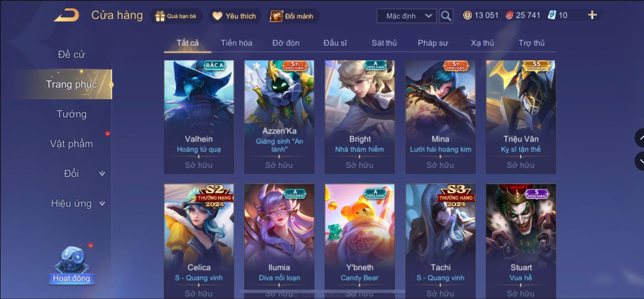
Task: Tap the plus icon to add currency
Action: 592,15
